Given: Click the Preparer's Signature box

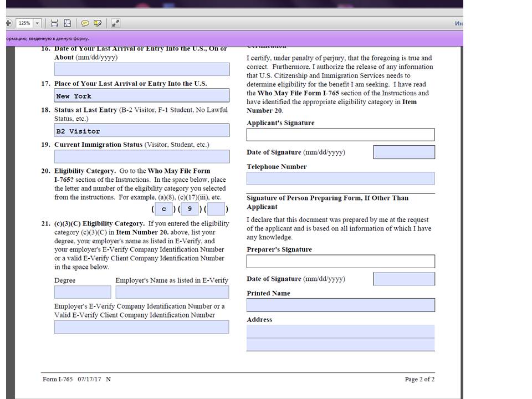Looking at the screenshot, I should point(340,261).
